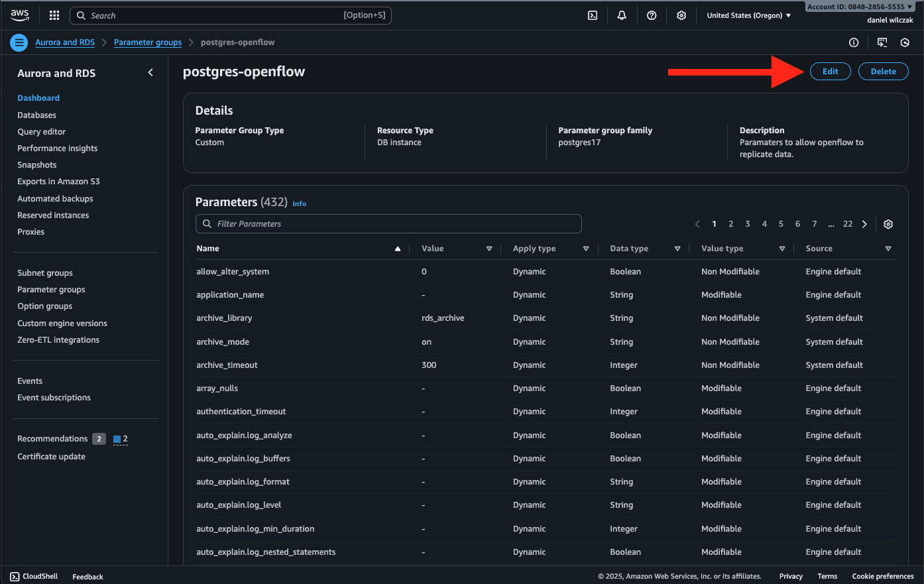This screenshot has width=924, height=584.
Task: Collapse the Aurora and RDS sidebar
Action: coord(150,73)
